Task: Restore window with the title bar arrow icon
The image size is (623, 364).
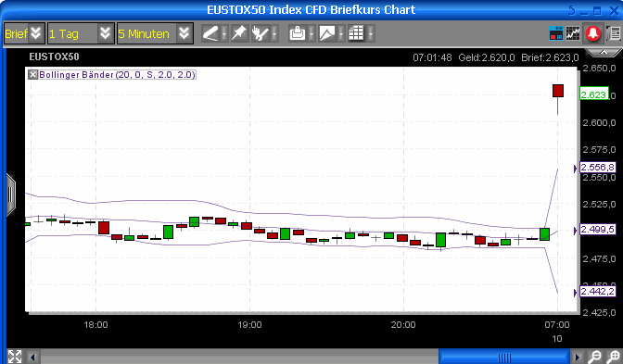Action: pyautogui.click(x=571, y=10)
